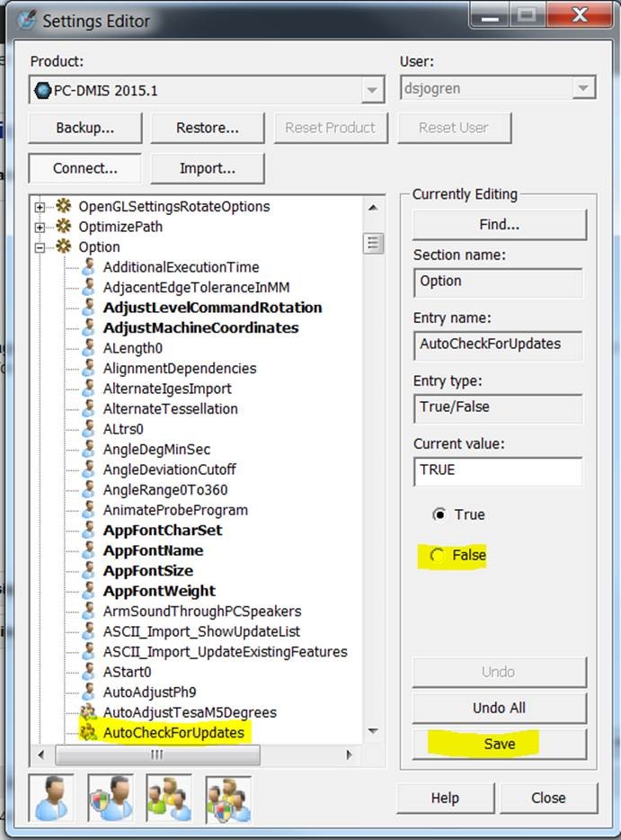Click the Restore... button
Image resolution: width=621 pixels, height=840 pixels.
[208, 128]
